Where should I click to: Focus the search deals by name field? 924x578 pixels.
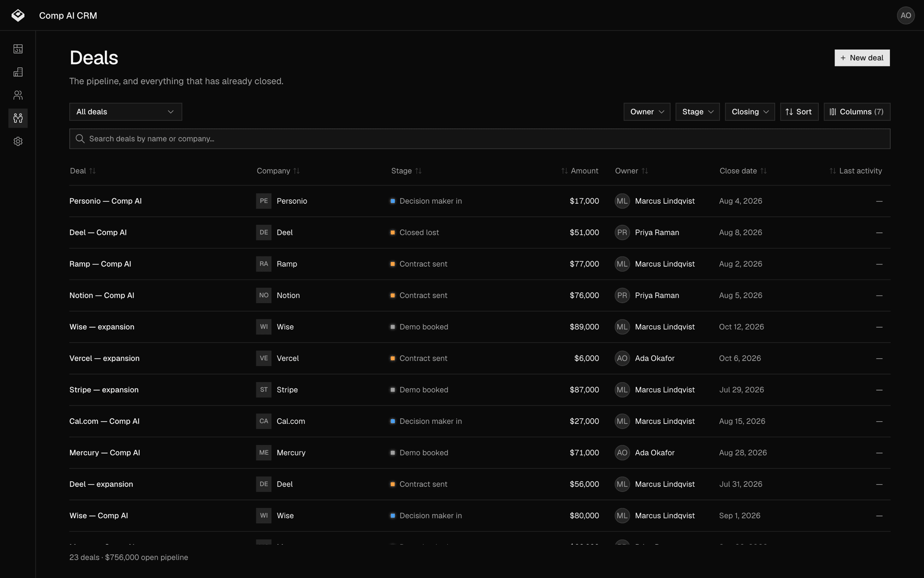tap(480, 139)
